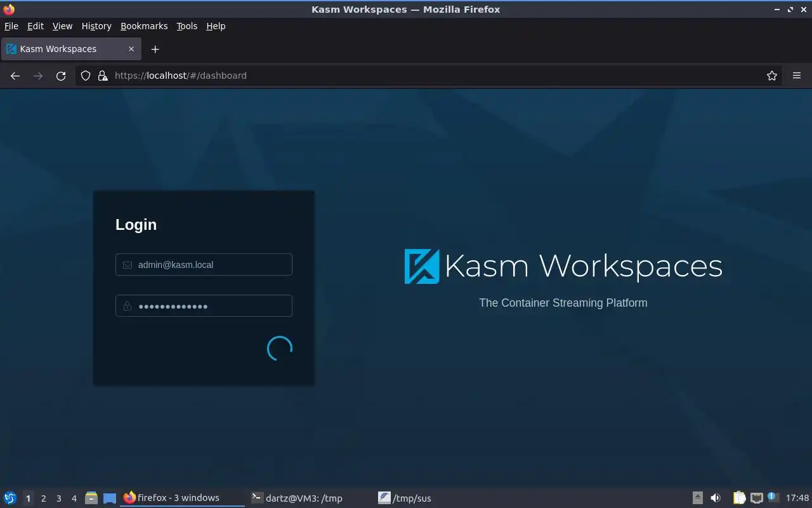Reload the Kasm Workspaces page

click(61, 76)
